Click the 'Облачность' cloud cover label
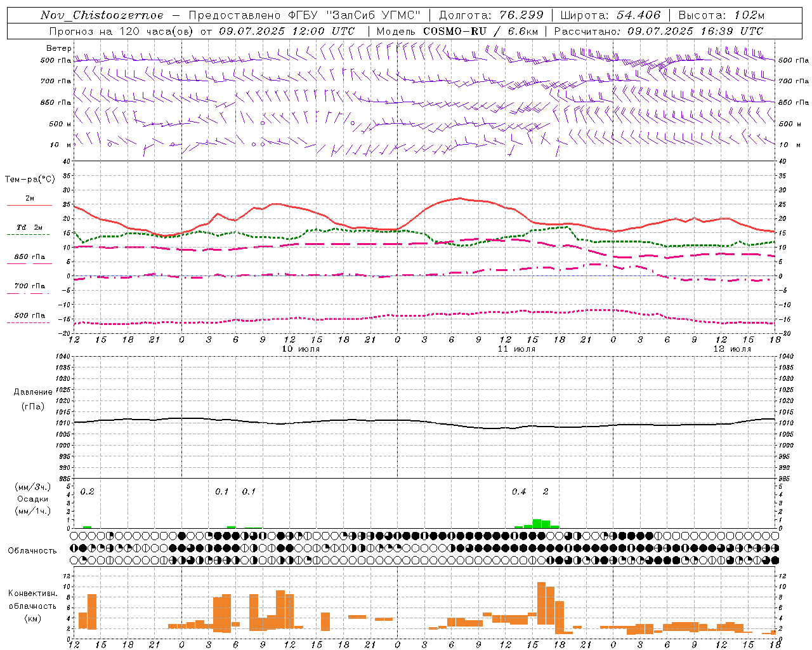Viewport: 812px width, 650px height. (x=32, y=551)
